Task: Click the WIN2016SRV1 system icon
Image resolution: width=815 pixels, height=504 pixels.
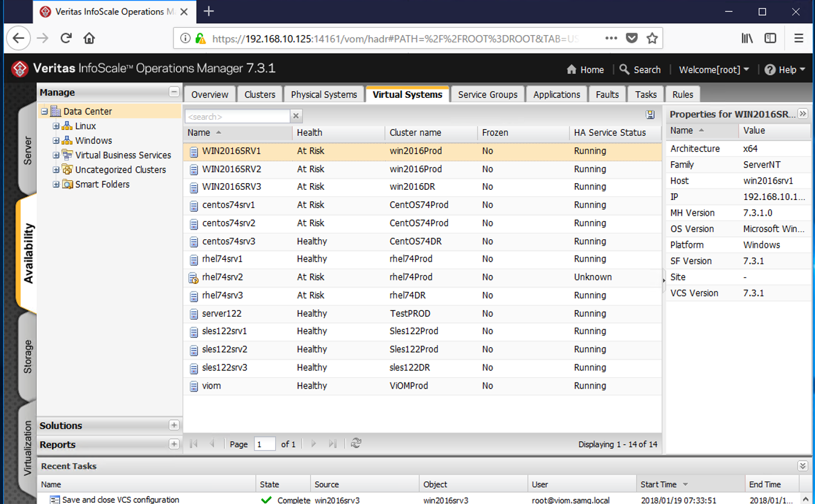Action: click(x=193, y=152)
